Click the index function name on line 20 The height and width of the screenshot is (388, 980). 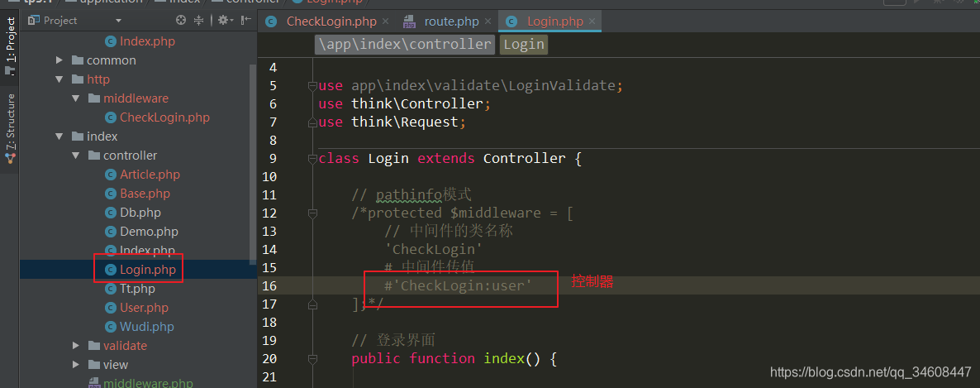[504, 358]
